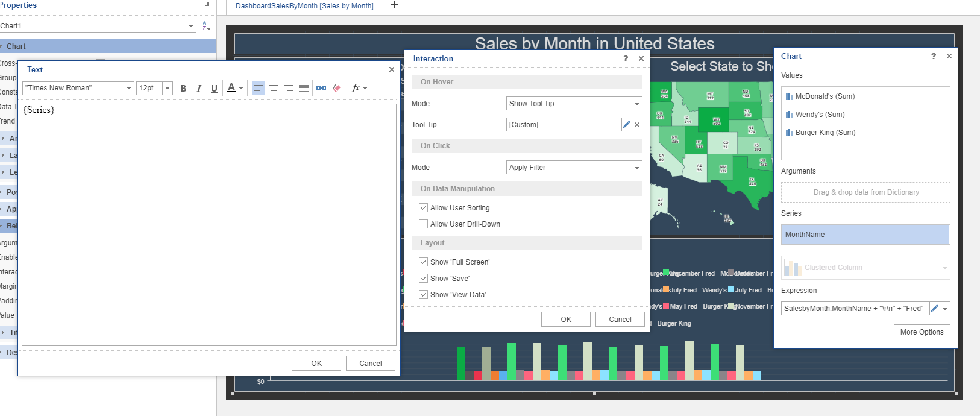Close the Chart editor panel

tap(949, 56)
